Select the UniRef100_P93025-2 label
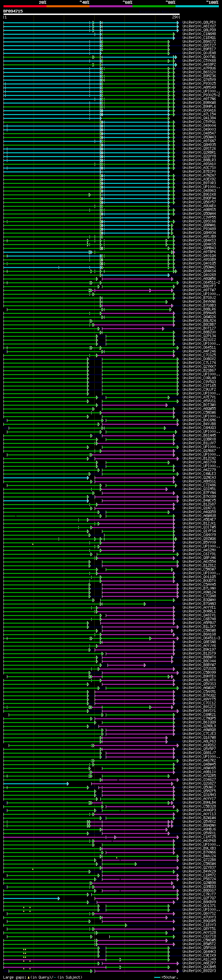This screenshot has height=980, width=222. [201, 95]
